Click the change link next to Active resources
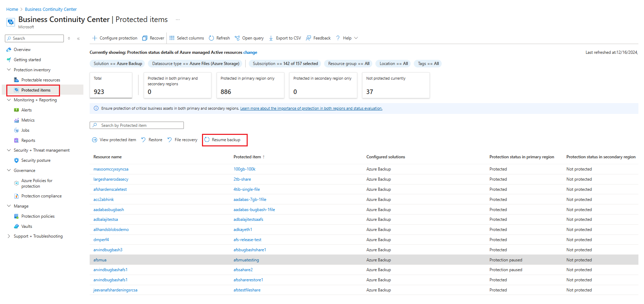 click(x=250, y=52)
